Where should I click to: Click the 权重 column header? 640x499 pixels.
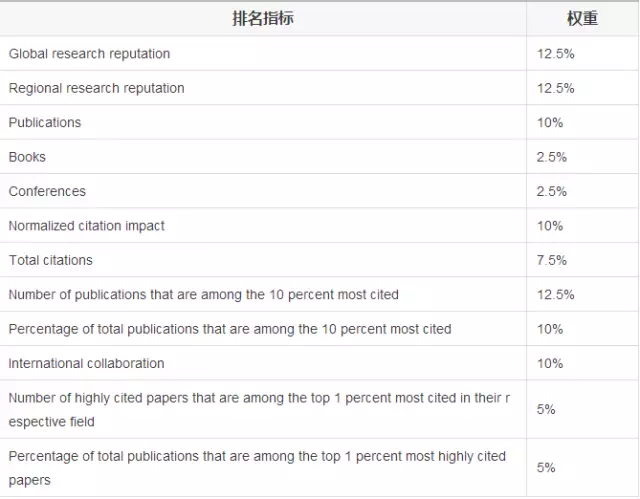coord(581,18)
